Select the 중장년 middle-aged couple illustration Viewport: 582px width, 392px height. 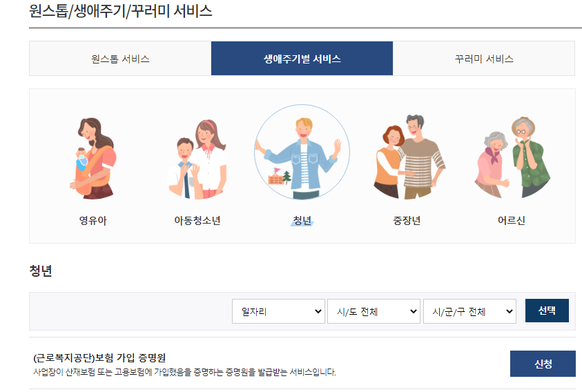point(409,157)
